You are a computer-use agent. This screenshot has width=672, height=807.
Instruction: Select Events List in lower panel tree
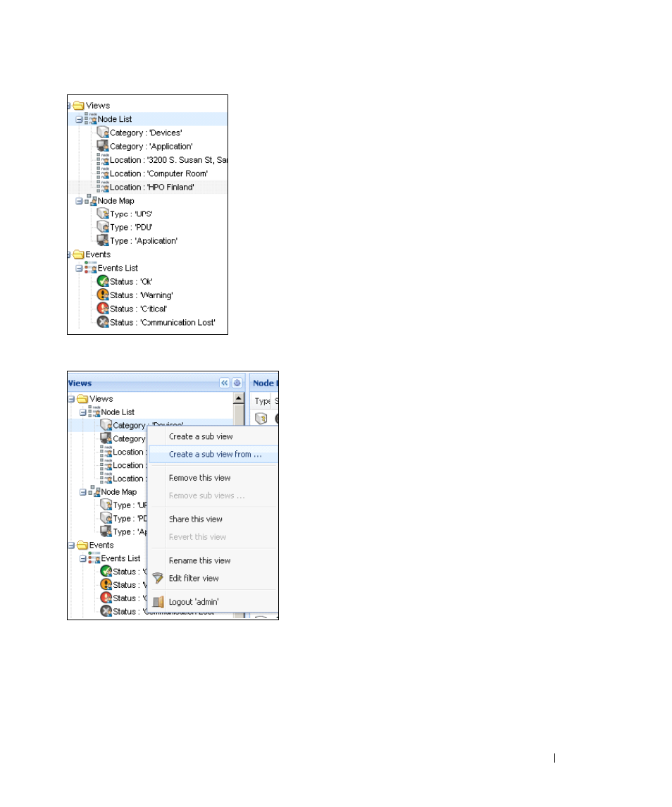(120, 559)
